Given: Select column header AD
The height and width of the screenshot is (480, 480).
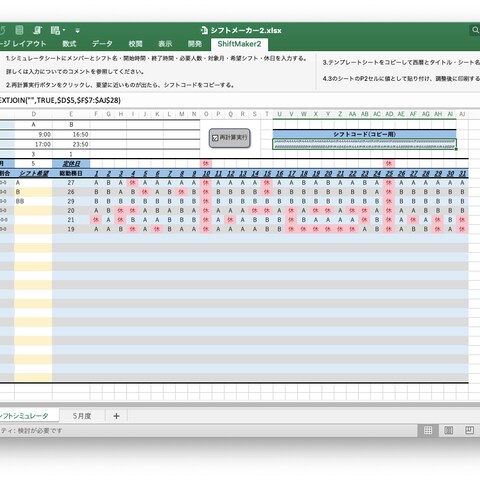Looking at the screenshot, I should pyautogui.click(x=389, y=114).
